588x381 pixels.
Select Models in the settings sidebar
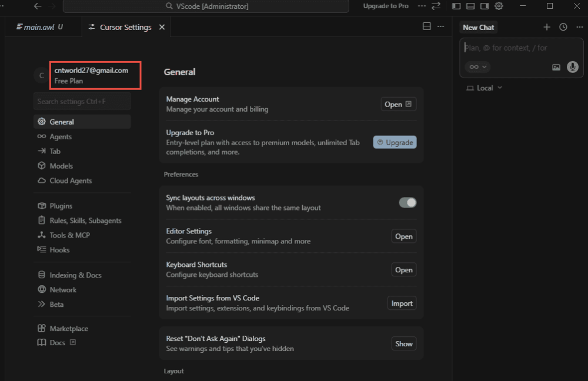[x=61, y=166]
